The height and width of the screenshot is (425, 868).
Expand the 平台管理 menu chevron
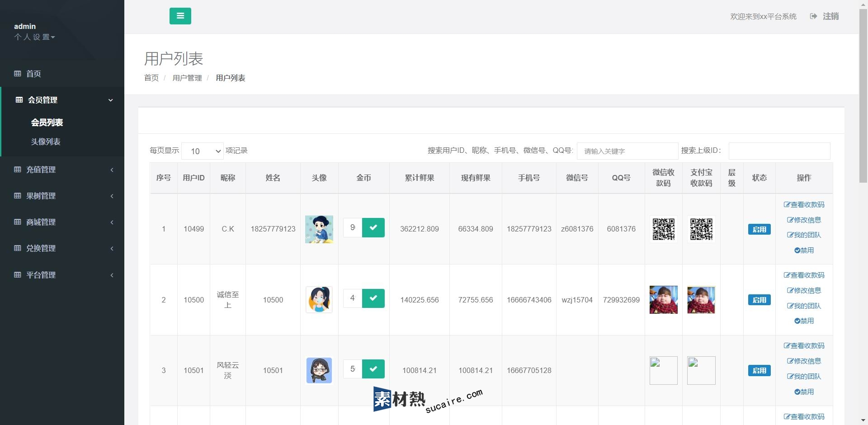pos(112,275)
